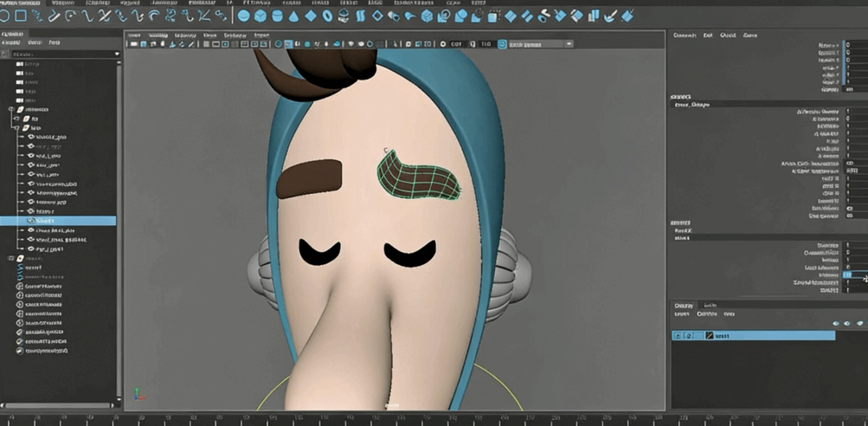Screen dimensions: 868x426
Task: Click the polygon cube shelf icon
Action: [260, 16]
